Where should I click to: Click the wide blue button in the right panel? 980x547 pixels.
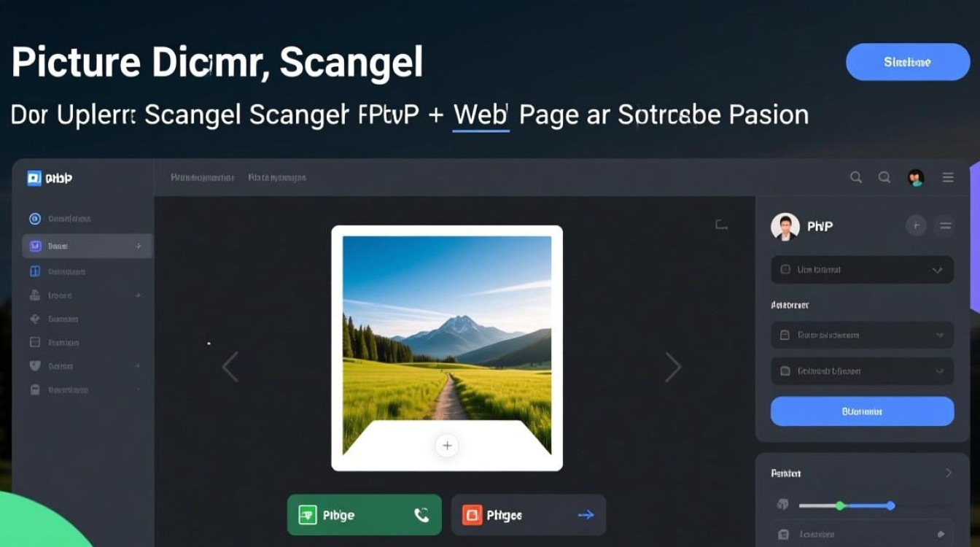862,411
